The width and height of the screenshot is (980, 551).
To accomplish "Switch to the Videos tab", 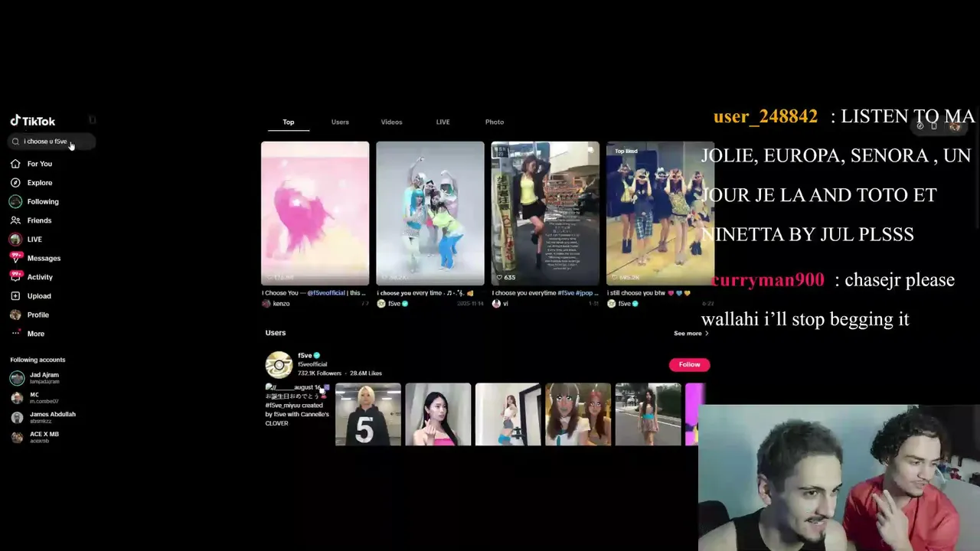I will (x=391, y=122).
